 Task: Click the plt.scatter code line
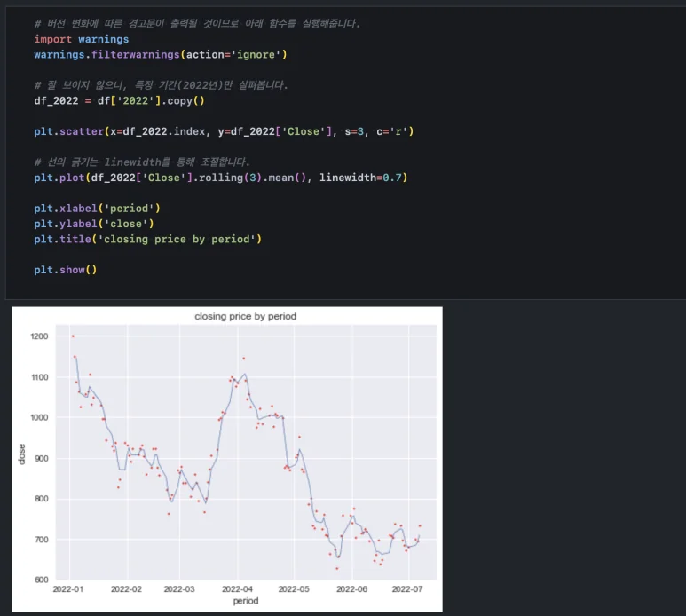224,131
